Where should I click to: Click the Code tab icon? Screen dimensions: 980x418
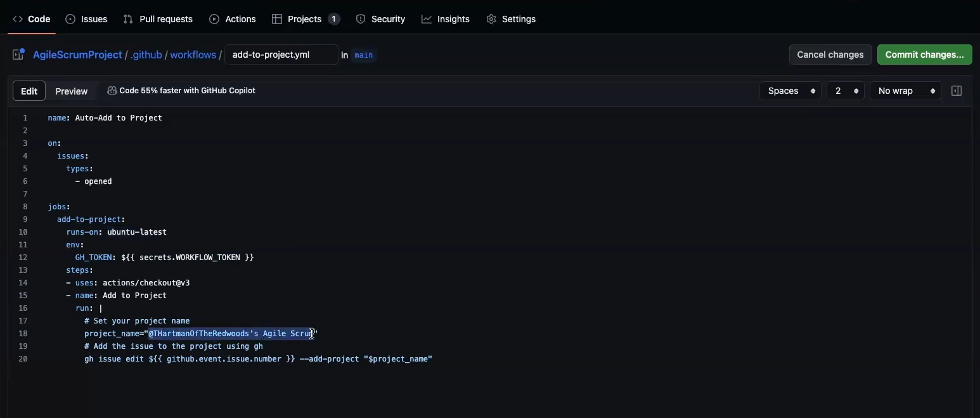(x=18, y=19)
